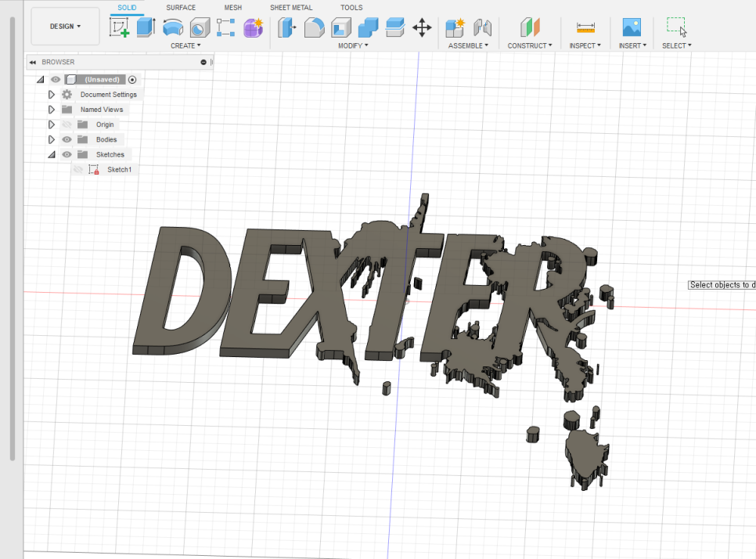
Task: Hide the Sketches folder
Action: coord(67,154)
